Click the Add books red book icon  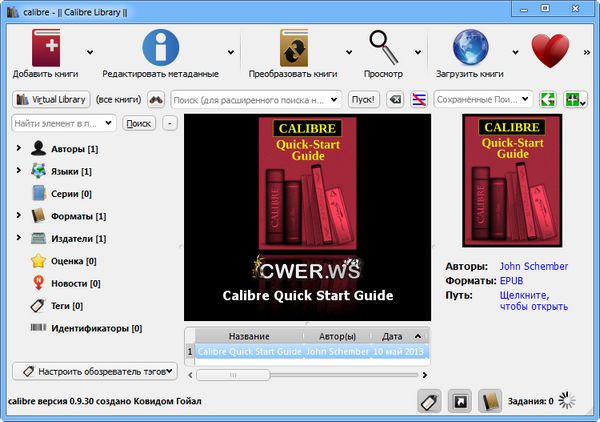point(47,47)
